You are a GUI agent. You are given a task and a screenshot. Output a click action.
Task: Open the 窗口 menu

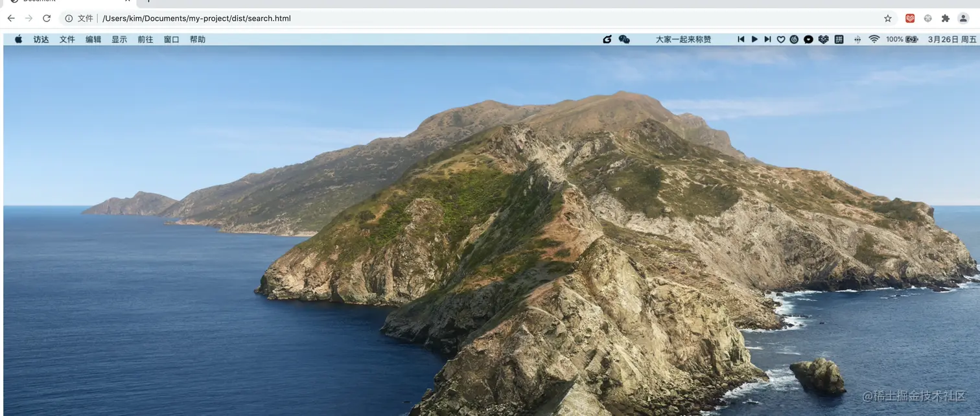tap(171, 40)
